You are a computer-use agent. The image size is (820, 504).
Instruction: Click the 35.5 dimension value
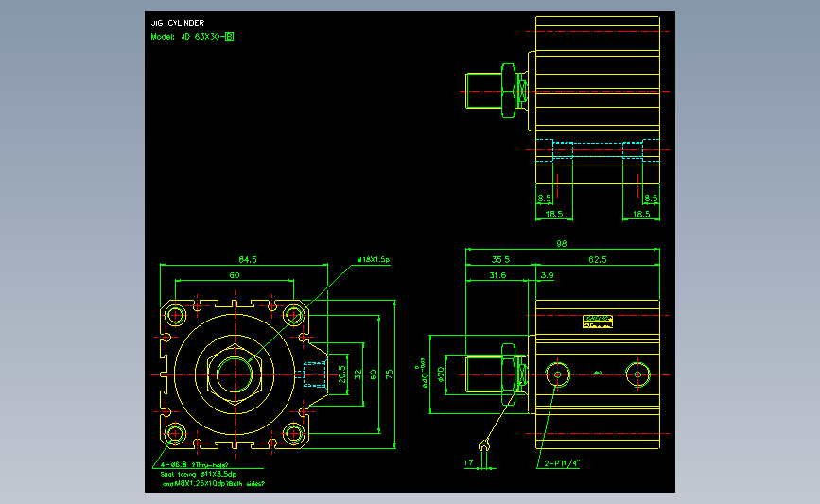[501, 259]
